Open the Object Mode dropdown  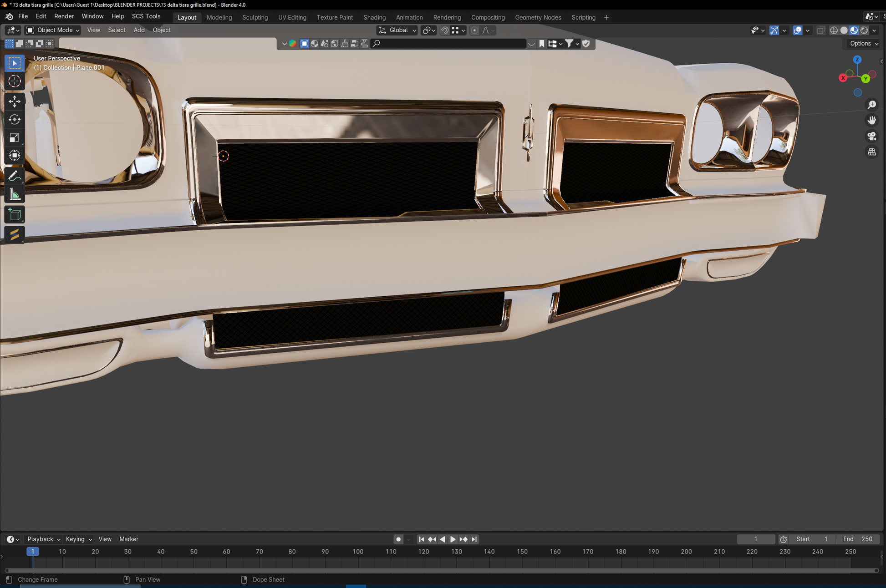53,30
